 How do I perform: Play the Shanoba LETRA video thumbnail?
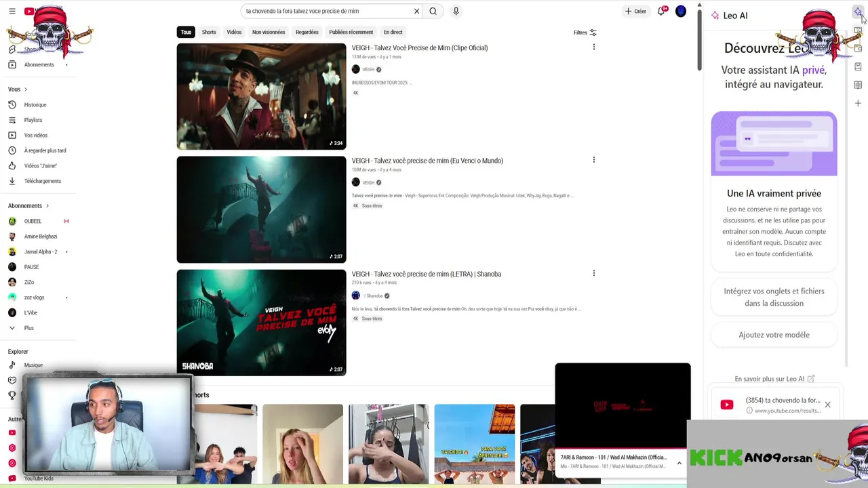(261, 323)
